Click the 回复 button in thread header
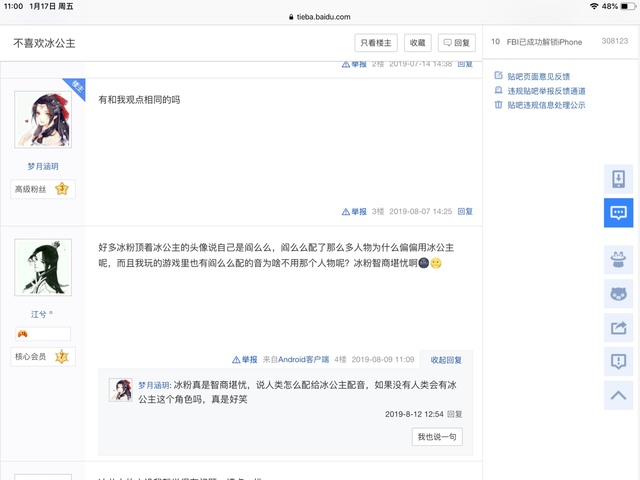 tap(457, 43)
